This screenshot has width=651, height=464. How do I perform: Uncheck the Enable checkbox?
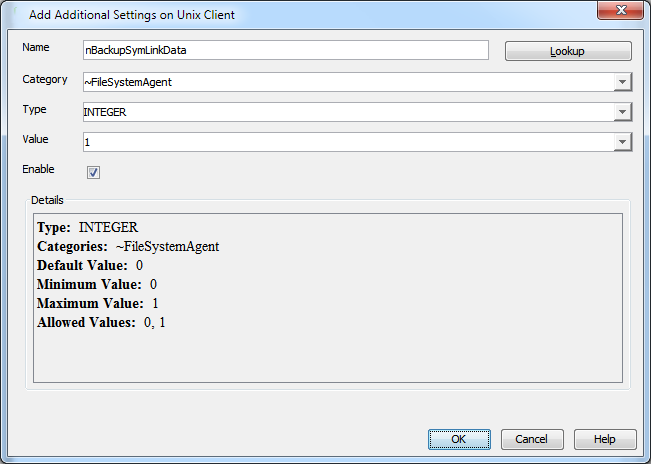pyautogui.click(x=93, y=172)
